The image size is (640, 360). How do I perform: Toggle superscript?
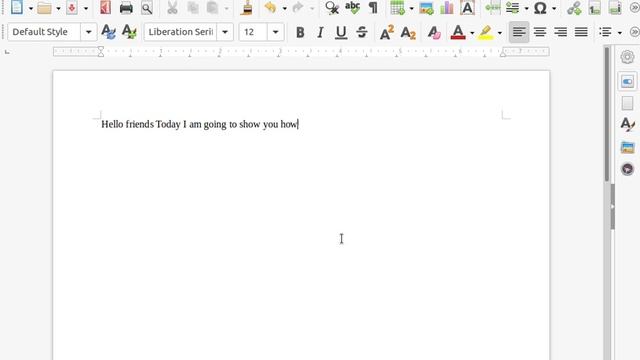[387, 32]
